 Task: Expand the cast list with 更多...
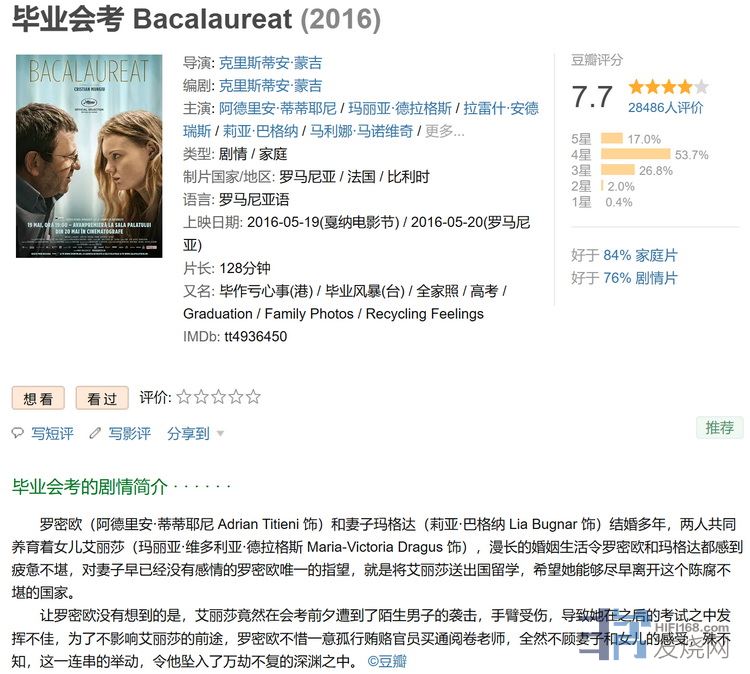click(x=444, y=131)
